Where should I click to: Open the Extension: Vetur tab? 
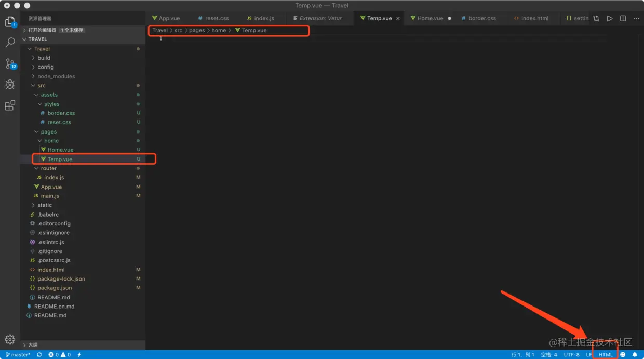coord(319,18)
